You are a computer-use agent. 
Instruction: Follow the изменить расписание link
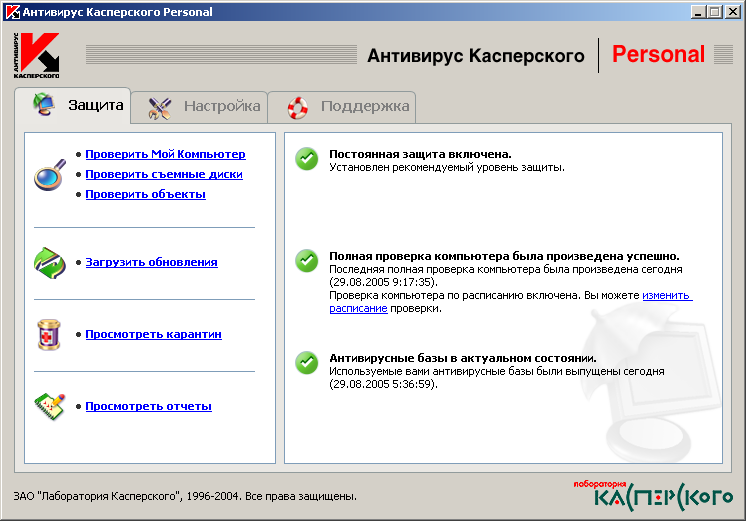tap(667, 295)
